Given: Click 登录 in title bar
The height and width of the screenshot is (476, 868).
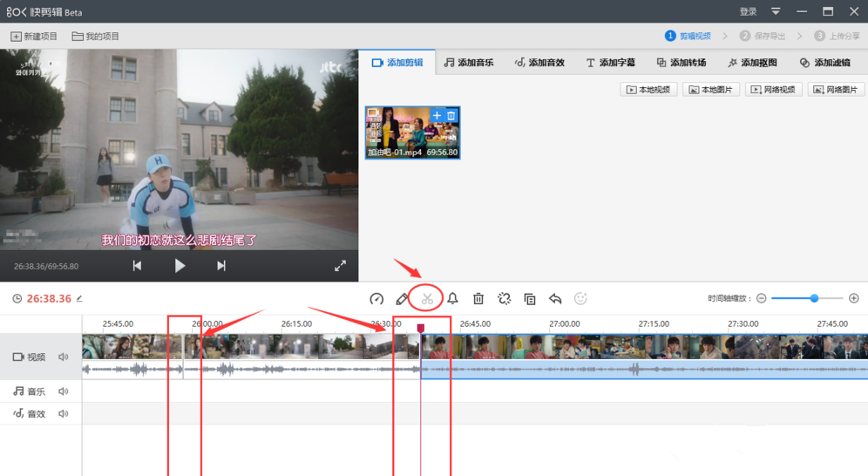Looking at the screenshot, I should pyautogui.click(x=748, y=11).
